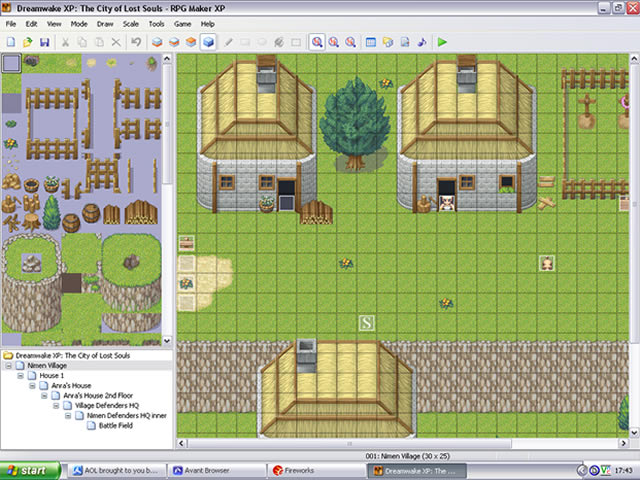This screenshot has width=640, height=480.
Task: Collapse Anra's House 2nd Floor node
Action: (44, 396)
